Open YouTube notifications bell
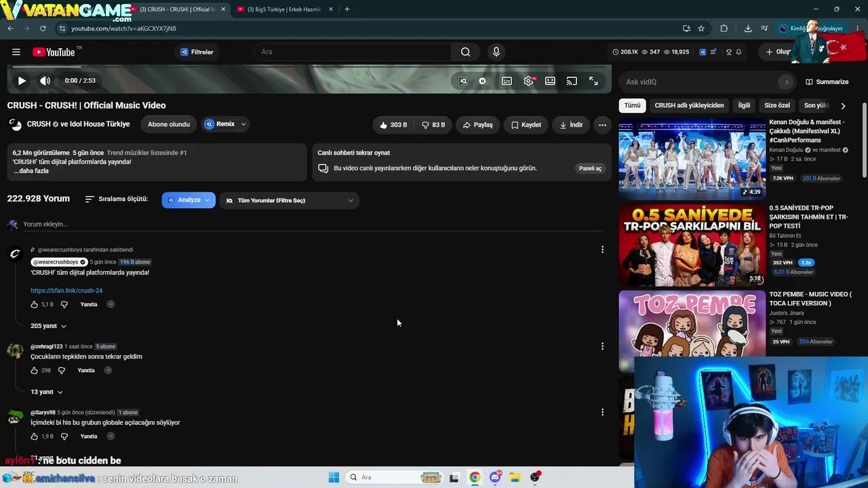The height and width of the screenshot is (488, 868). [738, 52]
